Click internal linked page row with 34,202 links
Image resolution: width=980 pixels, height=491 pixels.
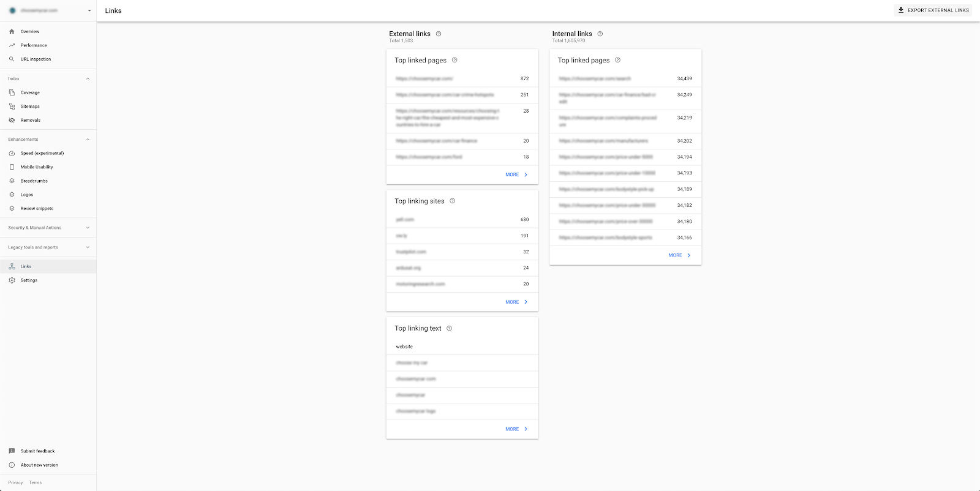tap(625, 141)
